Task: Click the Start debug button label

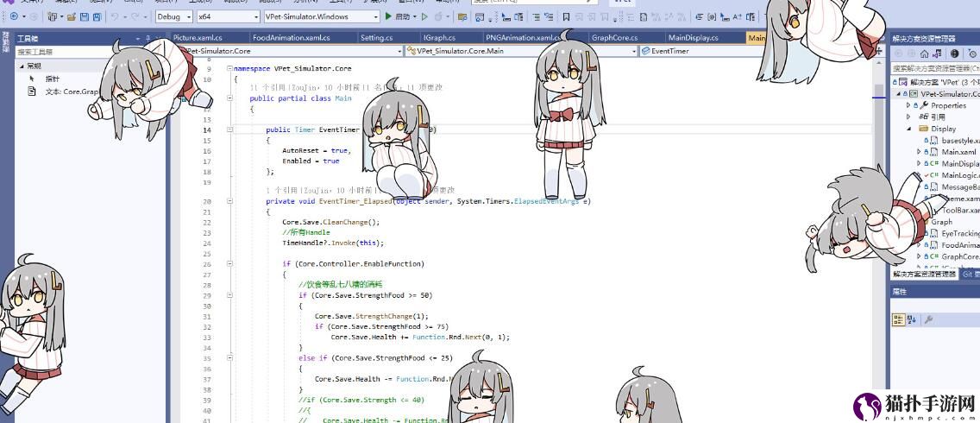Action: (x=403, y=16)
